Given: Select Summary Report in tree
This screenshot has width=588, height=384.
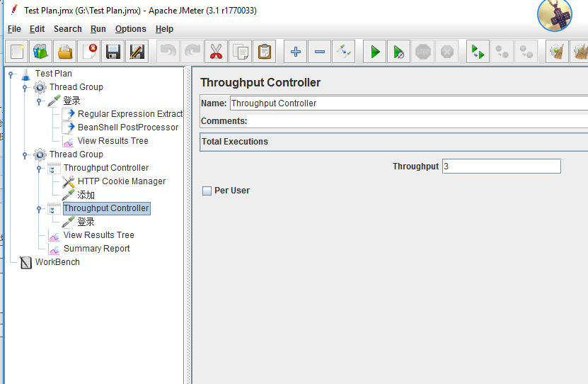Looking at the screenshot, I should (97, 249).
